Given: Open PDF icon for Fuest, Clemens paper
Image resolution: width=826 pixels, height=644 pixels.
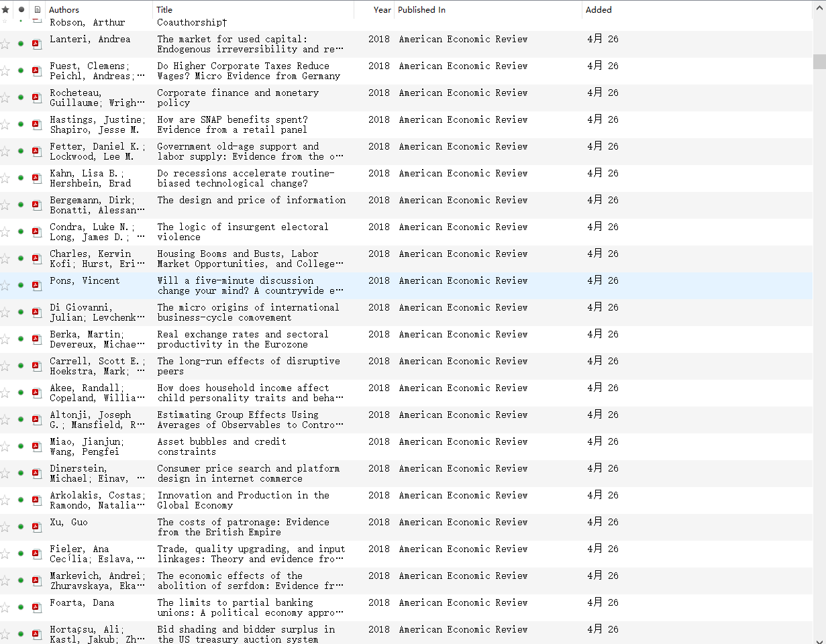Looking at the screenshot, I should 37,70.
